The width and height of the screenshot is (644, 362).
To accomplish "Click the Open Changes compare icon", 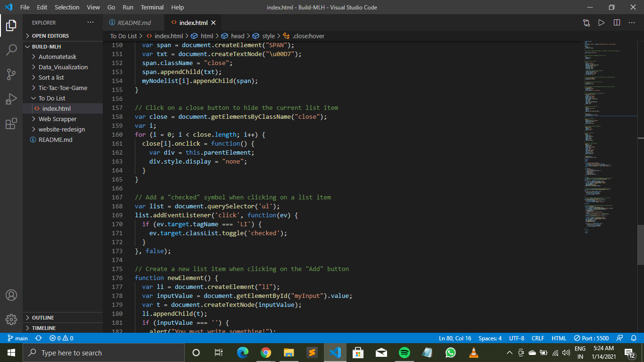I will [586, 23].
